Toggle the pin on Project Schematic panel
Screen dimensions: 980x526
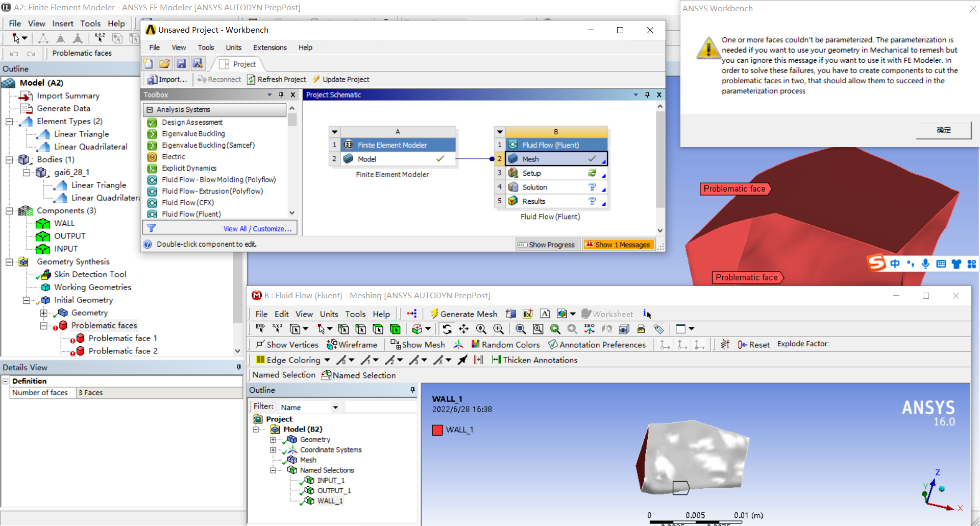(647, 94)
